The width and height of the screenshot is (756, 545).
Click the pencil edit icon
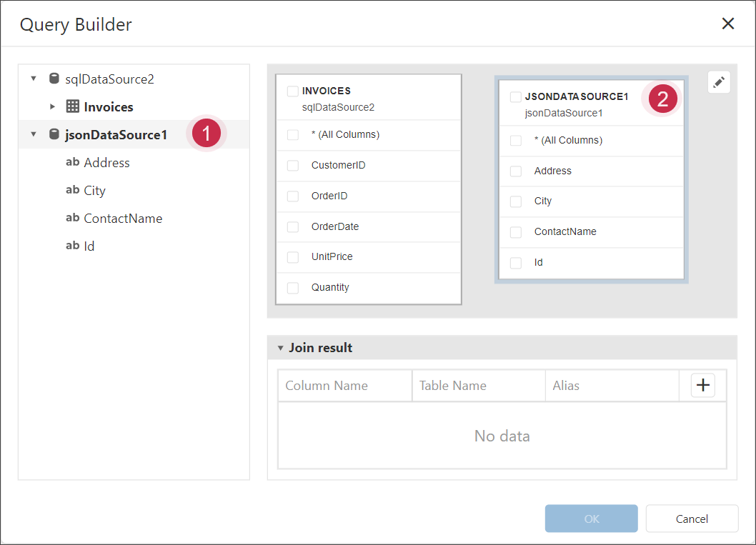click(719, 82)
